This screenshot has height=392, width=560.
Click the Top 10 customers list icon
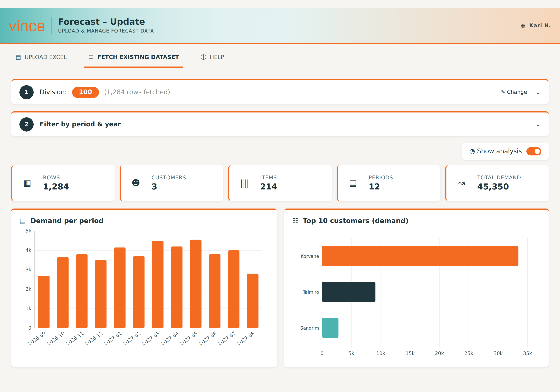[295, 221]
